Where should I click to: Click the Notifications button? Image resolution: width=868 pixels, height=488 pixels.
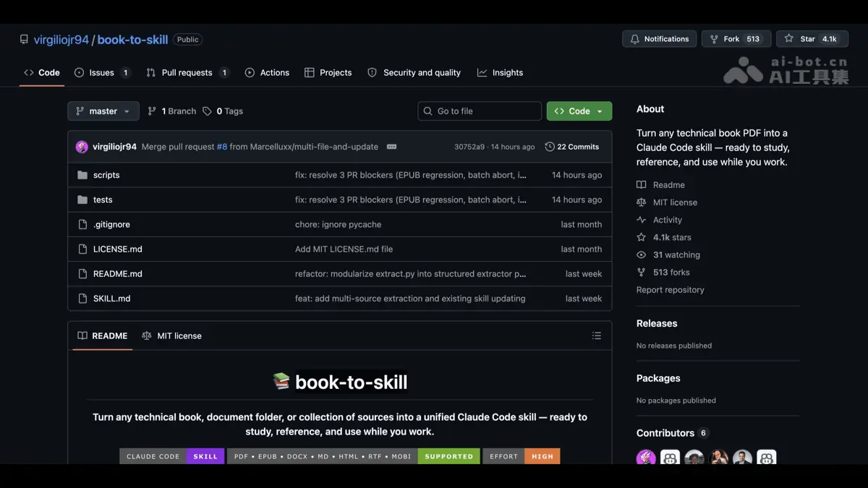point(659,39)
